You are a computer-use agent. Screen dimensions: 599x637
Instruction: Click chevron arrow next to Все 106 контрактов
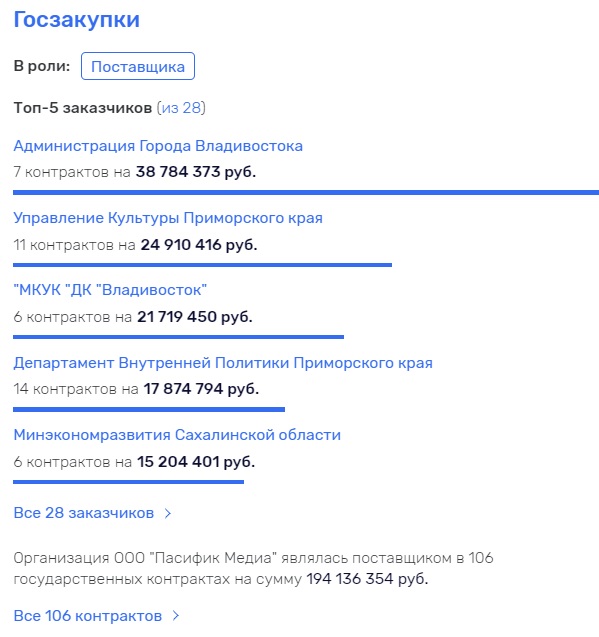176,616
